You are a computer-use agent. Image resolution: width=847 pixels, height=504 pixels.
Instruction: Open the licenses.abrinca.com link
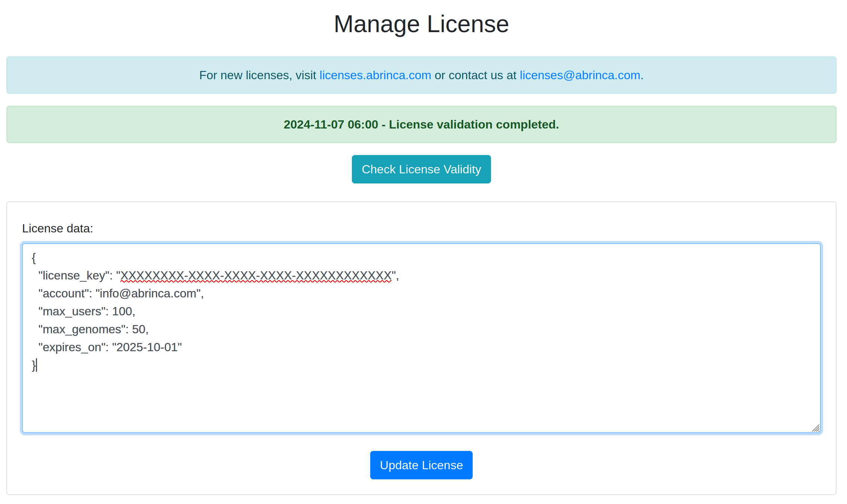pos(375,75)
